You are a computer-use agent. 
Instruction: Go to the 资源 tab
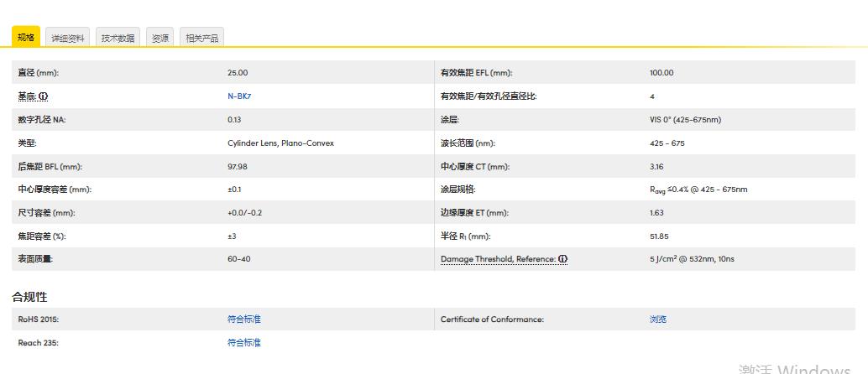coord(159,39)
